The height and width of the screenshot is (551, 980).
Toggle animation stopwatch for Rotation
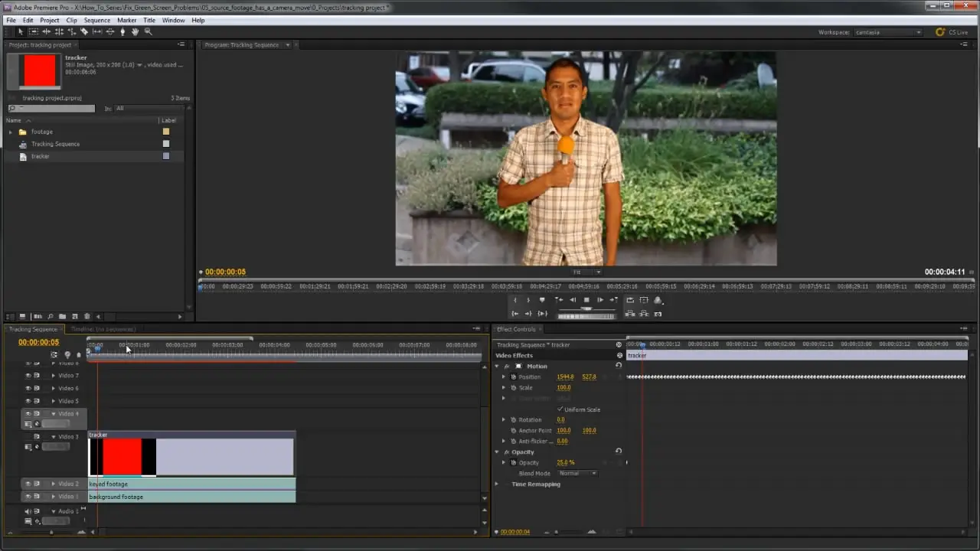click(513, 420)
